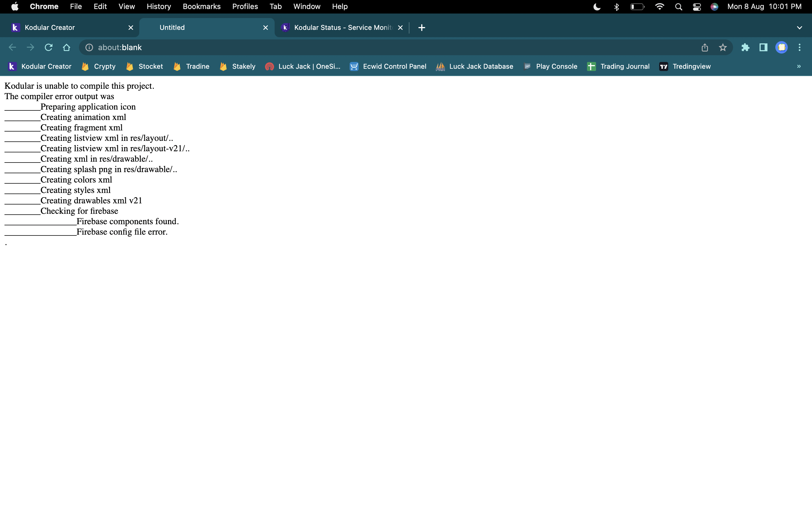Open the Extensions puzzle icon

tap(745, 47)
